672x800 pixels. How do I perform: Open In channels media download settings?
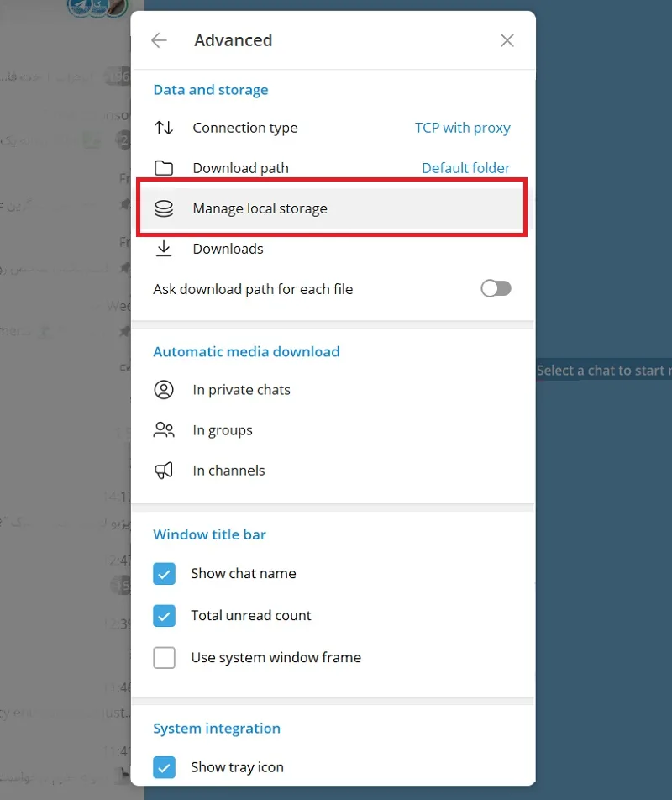point(332,471)
